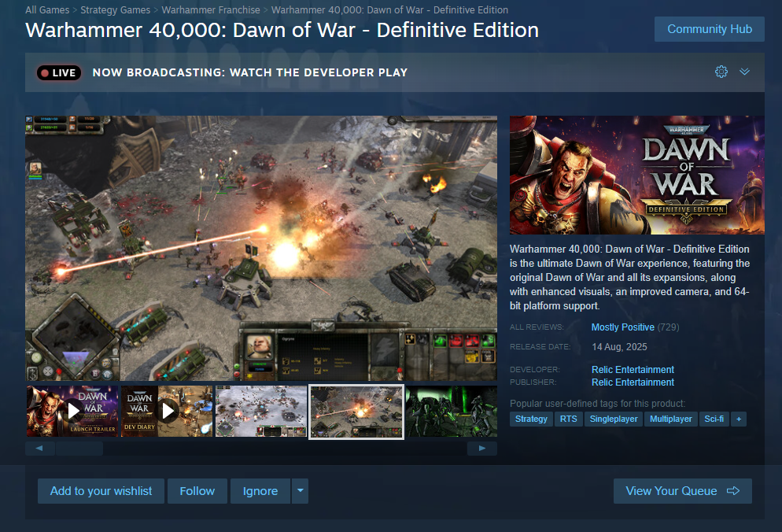Open Mostly Positive reviews link
The image size is (782, 532).
tap(622, 327)
